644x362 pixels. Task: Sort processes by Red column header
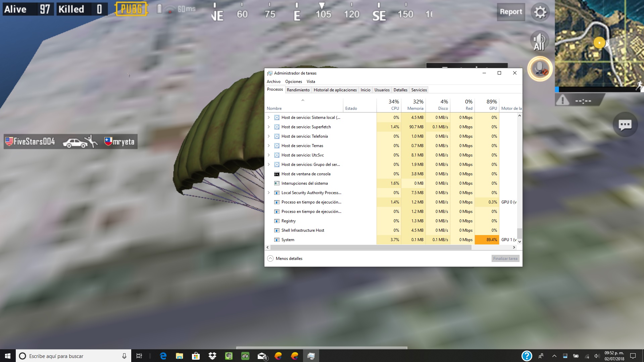[x=462, y=105]
